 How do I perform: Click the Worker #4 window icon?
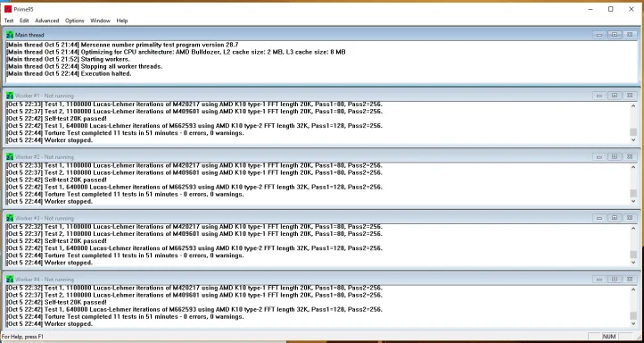pyautogui.click(x=10, y=280)
